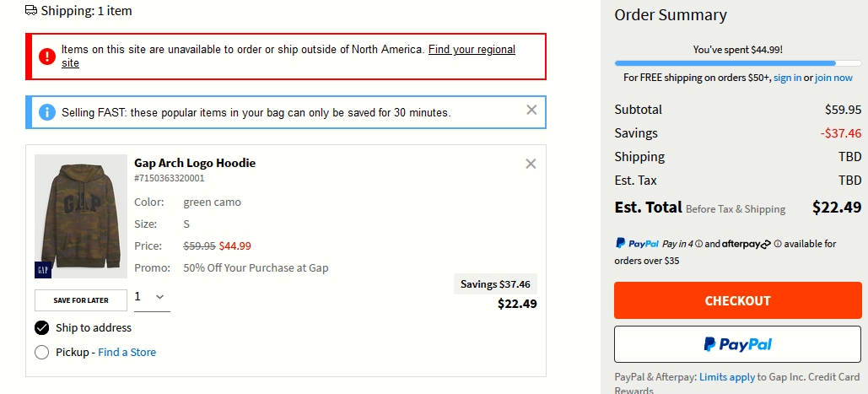Click the Afterpay info icon
Screen dimensions: 868x394
coord(777,244)
